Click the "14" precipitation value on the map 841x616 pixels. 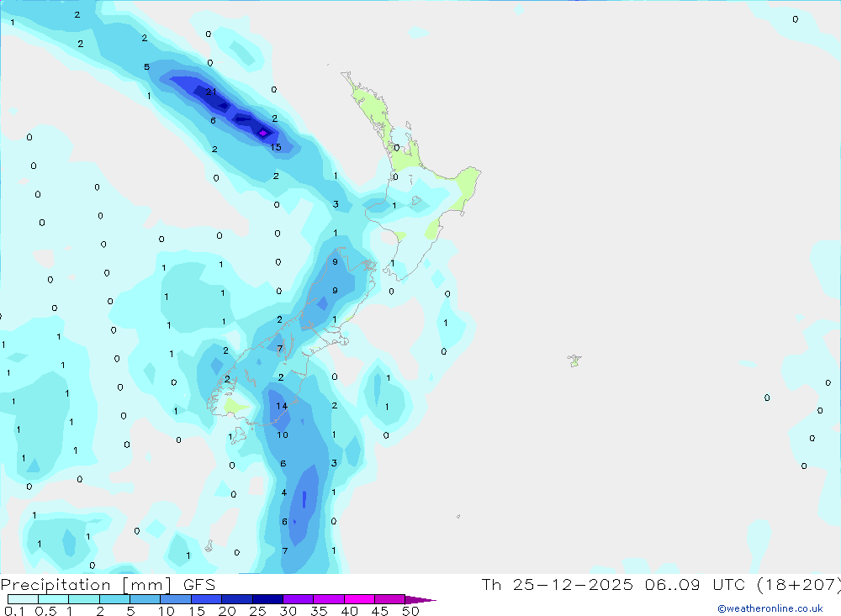click(x=282, y=406)
